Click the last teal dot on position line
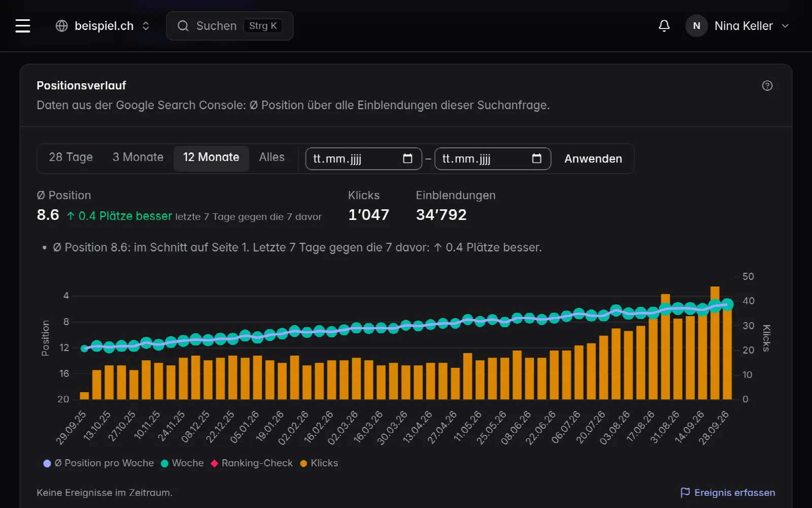 (727, 304)
